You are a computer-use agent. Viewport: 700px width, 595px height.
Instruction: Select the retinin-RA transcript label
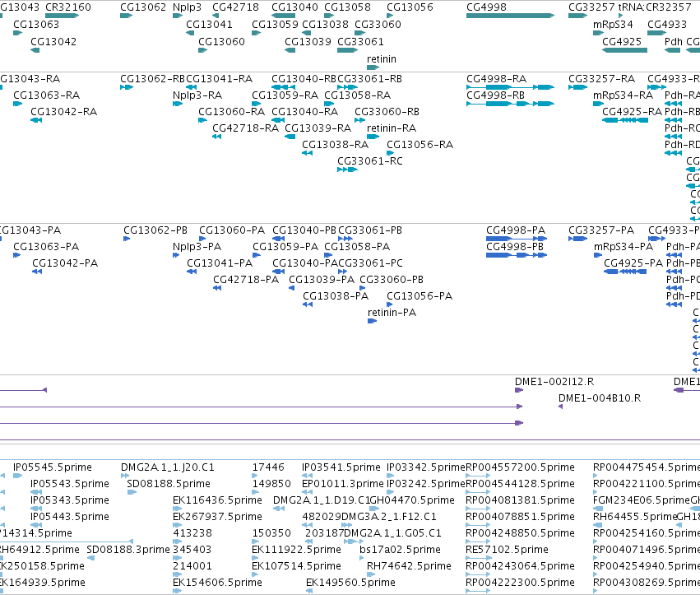(392, 128)
